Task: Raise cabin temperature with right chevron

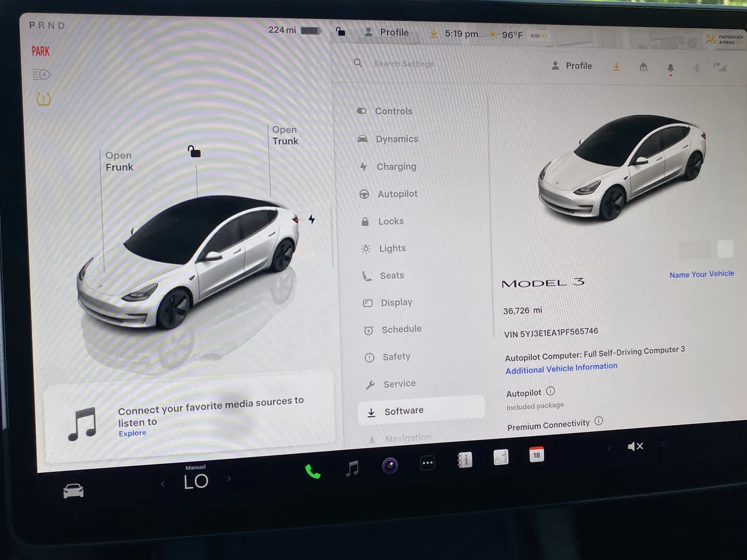Action: (x=229, y=478)
